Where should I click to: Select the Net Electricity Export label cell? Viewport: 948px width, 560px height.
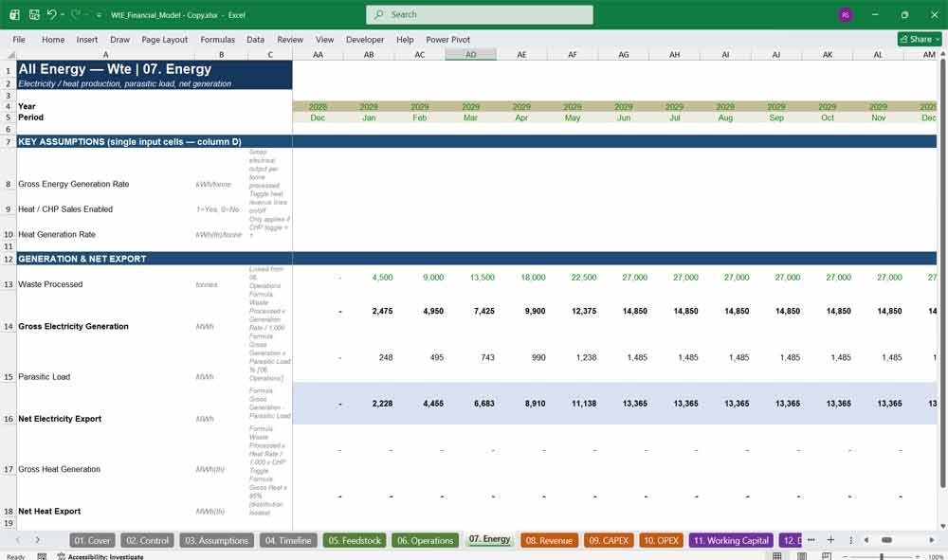[104, 403]
